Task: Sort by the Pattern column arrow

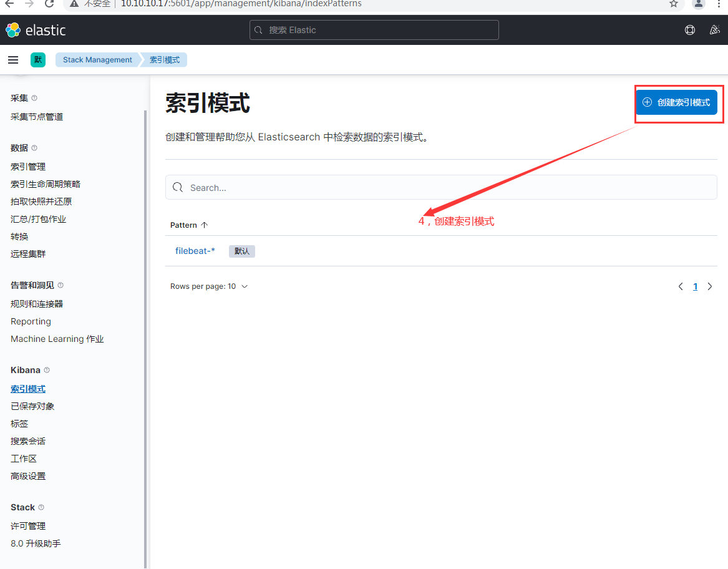Action: [204, 225]
